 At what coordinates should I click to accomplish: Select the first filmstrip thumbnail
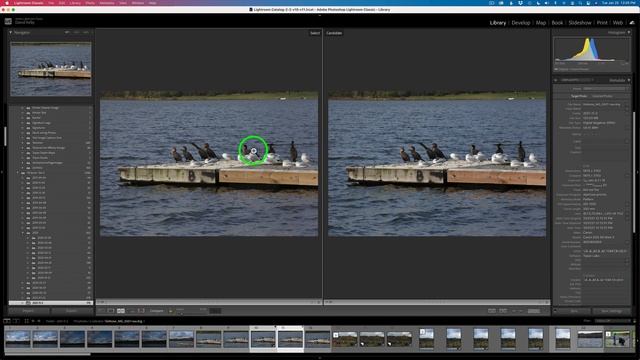tap(18, 339)
